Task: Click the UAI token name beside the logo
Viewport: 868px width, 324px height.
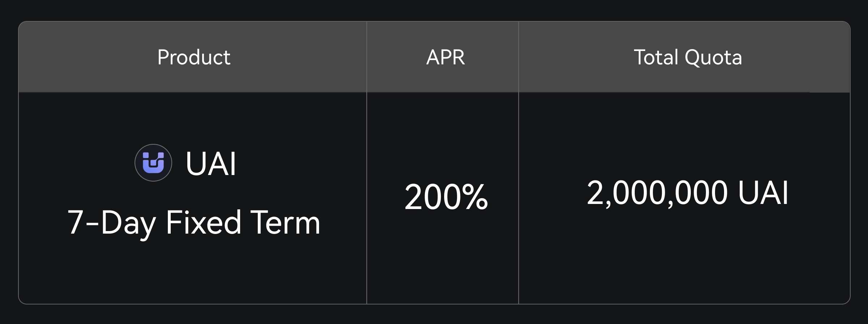Action: 211,163
